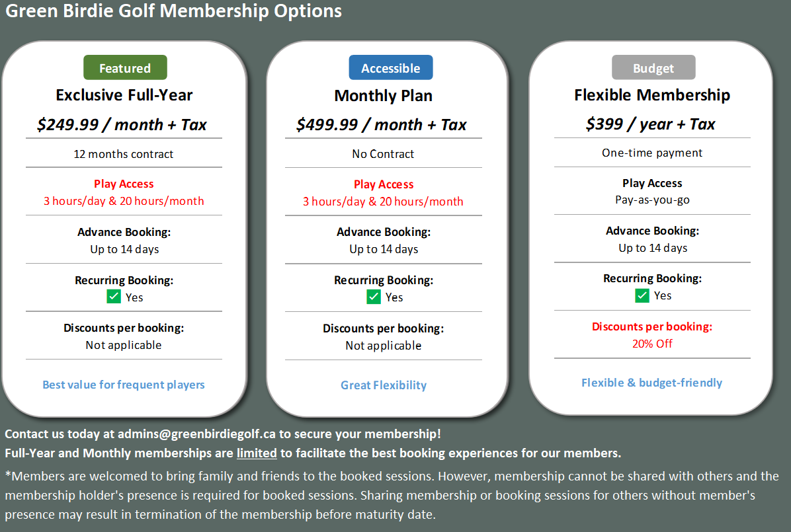The height and width of the screenshot is (532, 791).
Task: Click "Flexible & budget-friendly" blue text
Action: point(652,383)
